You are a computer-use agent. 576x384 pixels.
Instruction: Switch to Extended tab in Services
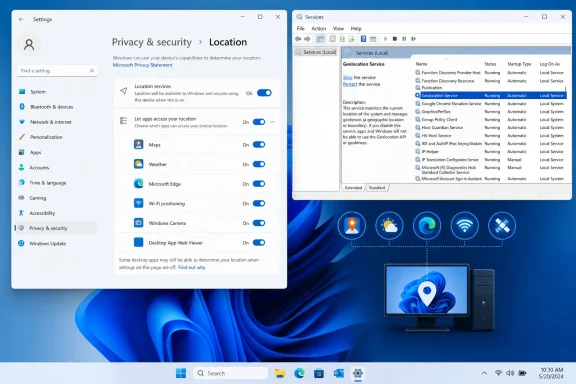click(353, 188)
